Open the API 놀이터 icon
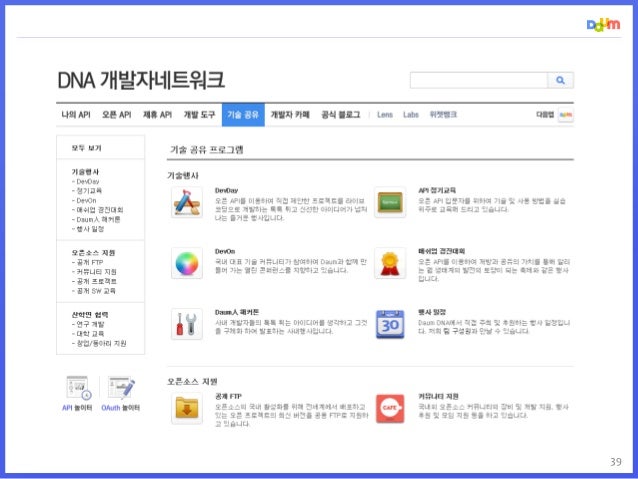The height and width of the screenshot is (479, 638). [79, 387]
